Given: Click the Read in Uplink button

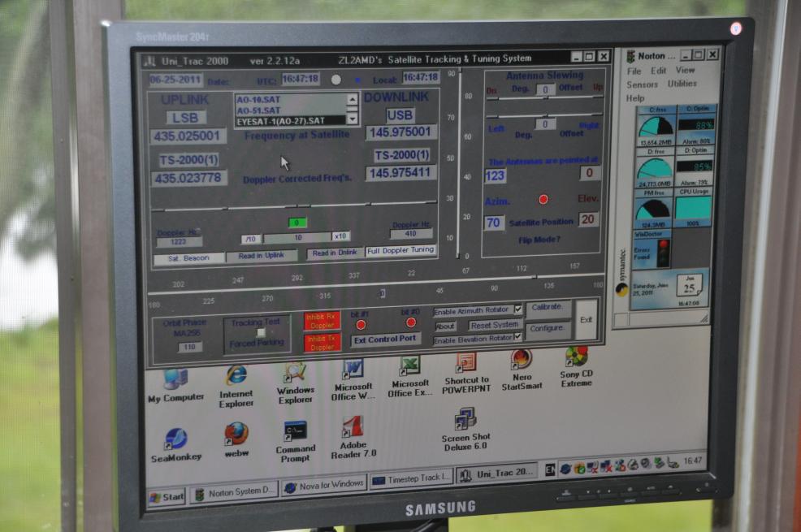Looking at the screenshot, I should click(x=261, y=256).
